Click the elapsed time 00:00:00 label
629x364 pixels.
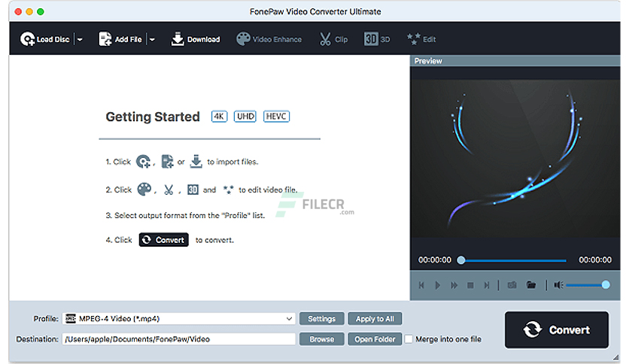tap(435, 260)
